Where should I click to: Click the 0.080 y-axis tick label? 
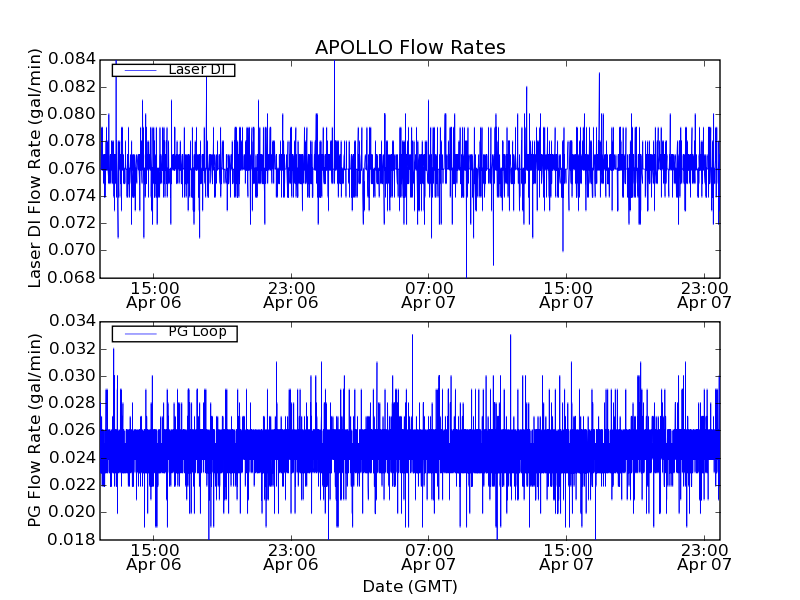click(x=72, y=114)
